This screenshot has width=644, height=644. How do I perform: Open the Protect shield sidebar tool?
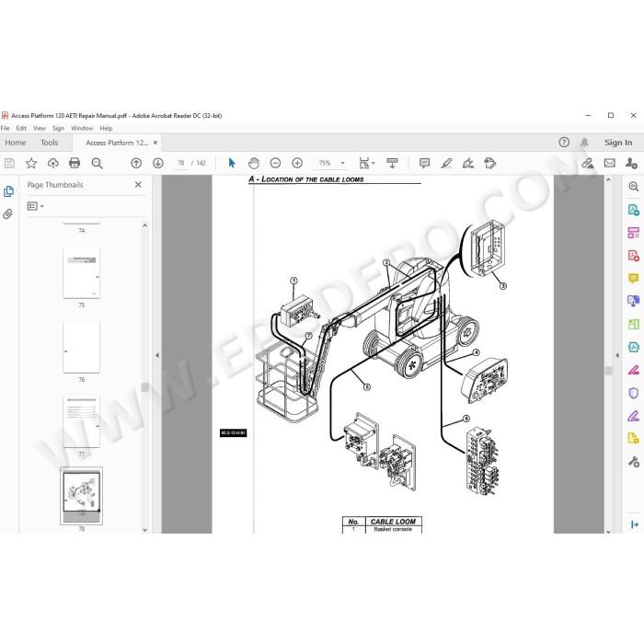(x=633, y=393)
